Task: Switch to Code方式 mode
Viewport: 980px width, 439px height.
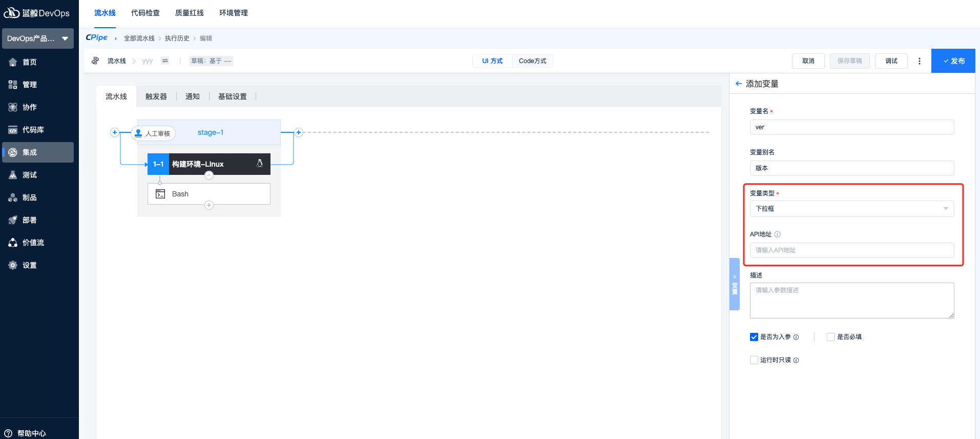Action: tap(533, 61)
